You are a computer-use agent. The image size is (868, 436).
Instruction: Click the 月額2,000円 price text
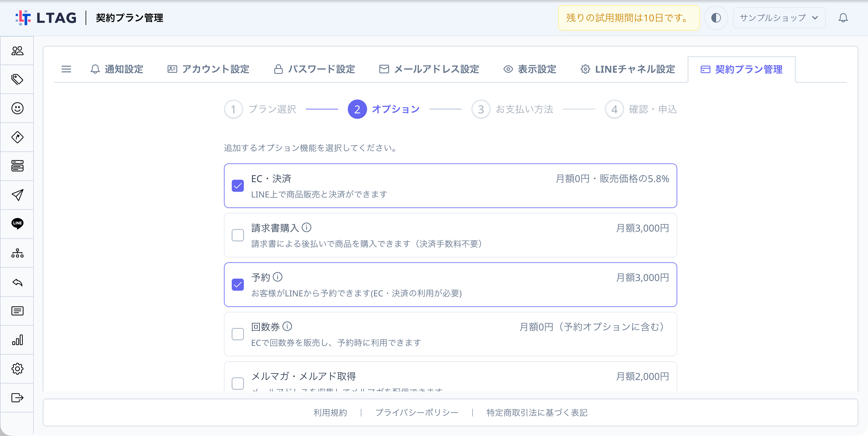[x=642, y=376]
